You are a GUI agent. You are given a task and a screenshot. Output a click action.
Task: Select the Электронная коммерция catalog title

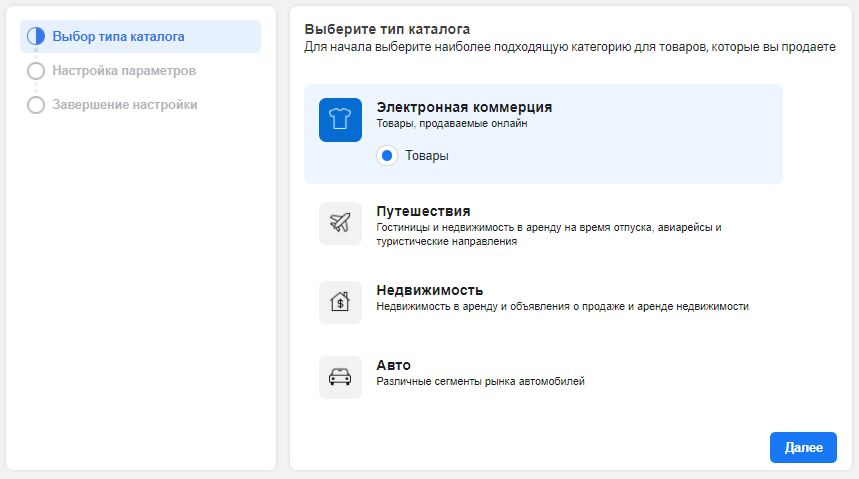(x=464, y=107)
